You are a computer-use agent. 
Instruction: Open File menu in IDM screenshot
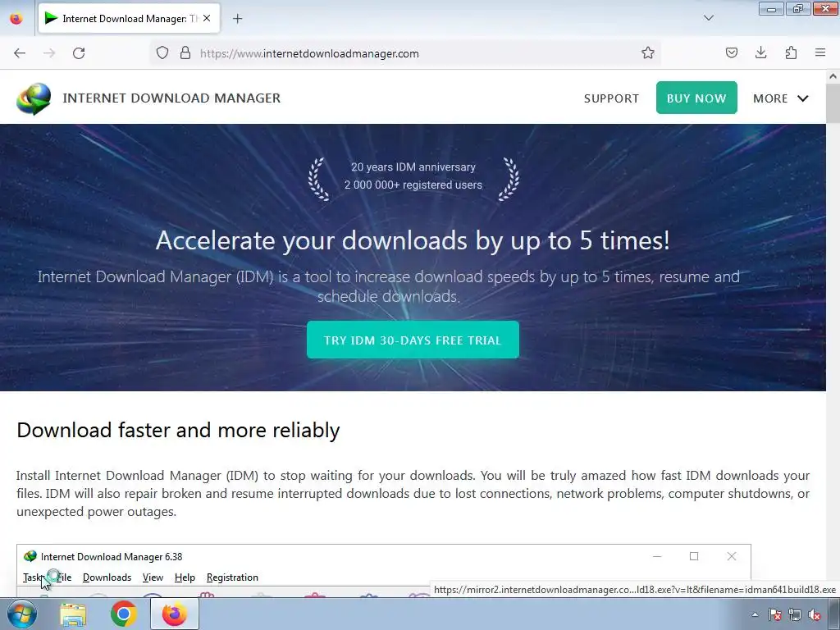click(x=64, y=577)
